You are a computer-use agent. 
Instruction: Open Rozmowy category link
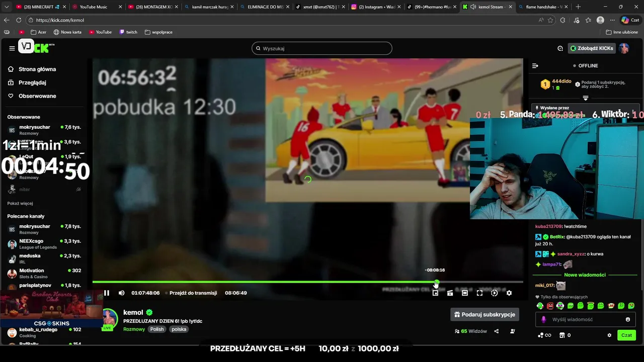(134, 329)
